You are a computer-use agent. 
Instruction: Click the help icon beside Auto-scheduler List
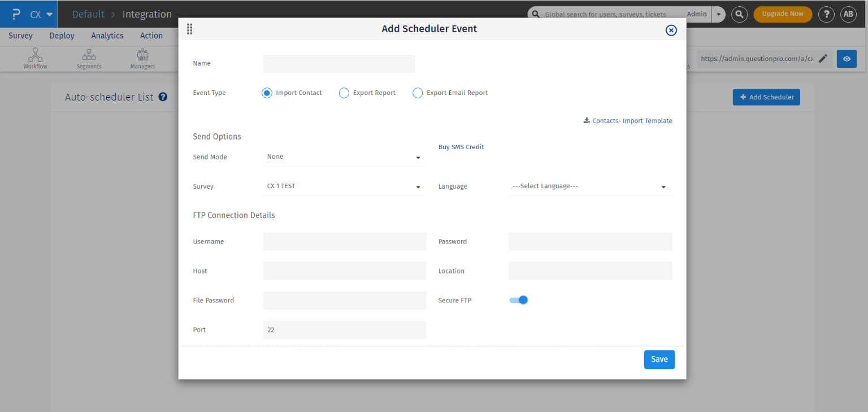click(163, 97)
